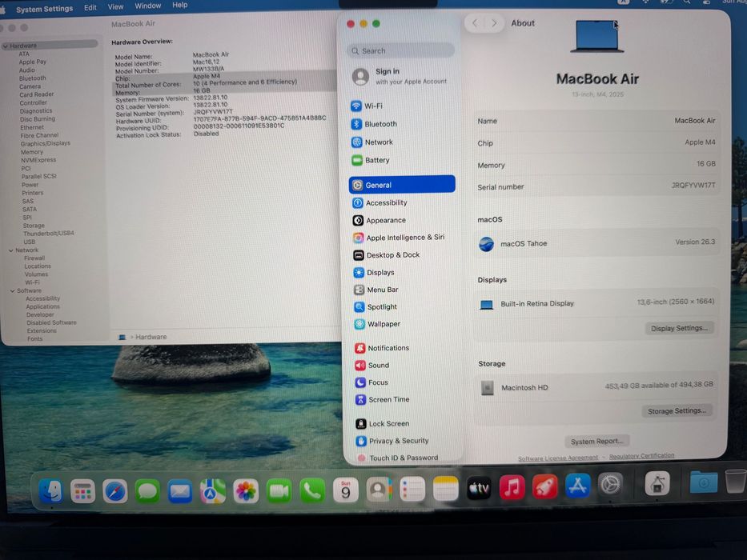Collapse the Hardware tree section

pyautogui.click(x=6, y=46)
